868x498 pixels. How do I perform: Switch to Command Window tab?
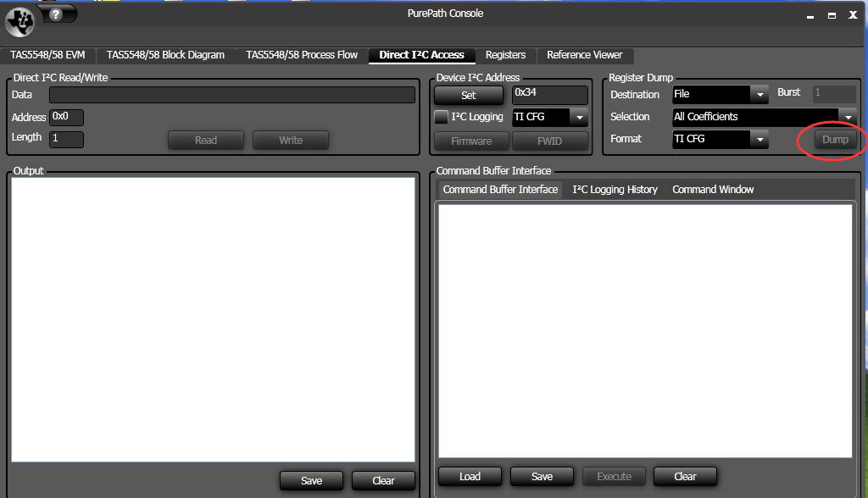[x=713, y=189]
